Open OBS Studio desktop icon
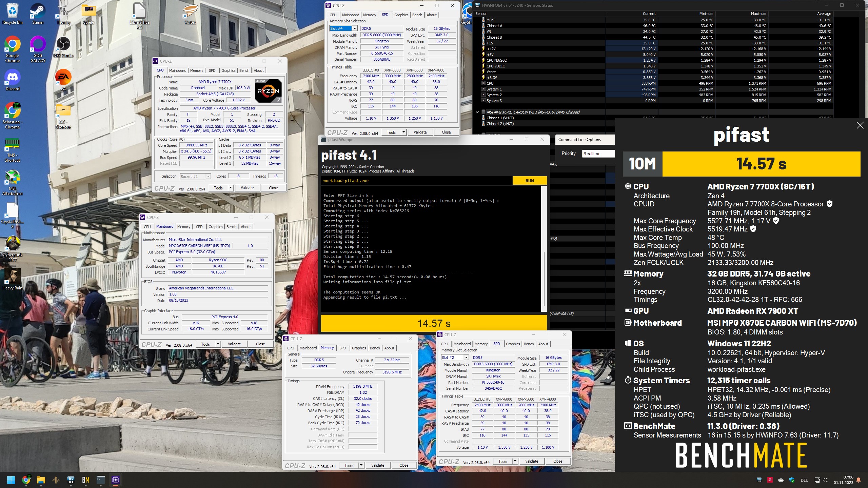 pos(63,47)
